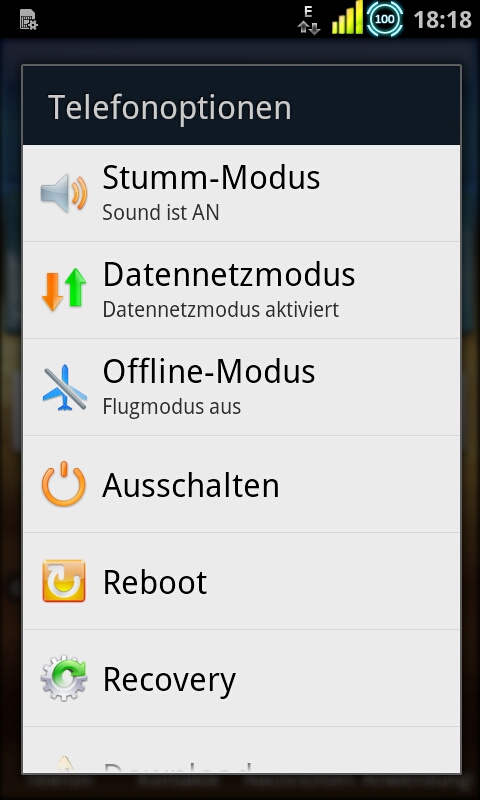480x800 pixels.
Task: Tap the orange and green data arrows icon
Action: click(64, 289)
